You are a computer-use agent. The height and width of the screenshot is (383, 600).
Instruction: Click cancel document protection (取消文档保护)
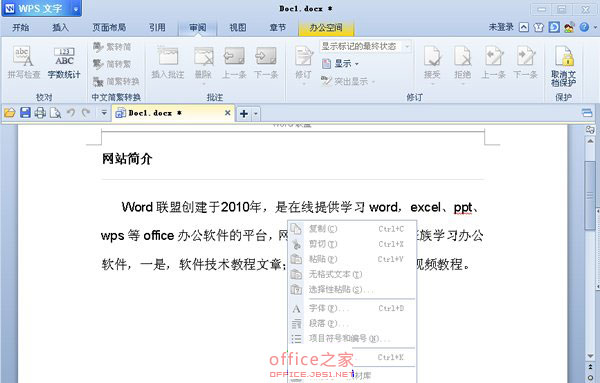(x=564, y=65)
